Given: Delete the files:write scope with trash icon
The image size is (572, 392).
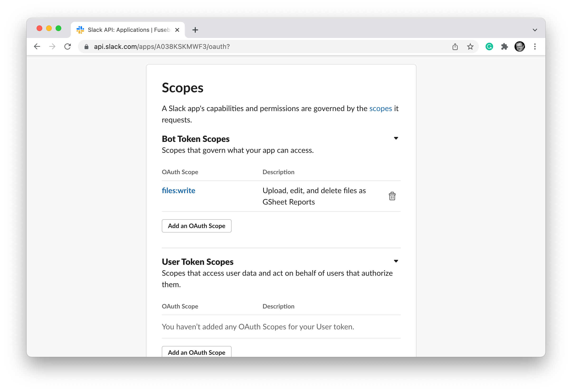Looking at the screenshot, I should (x=392, y=196).
